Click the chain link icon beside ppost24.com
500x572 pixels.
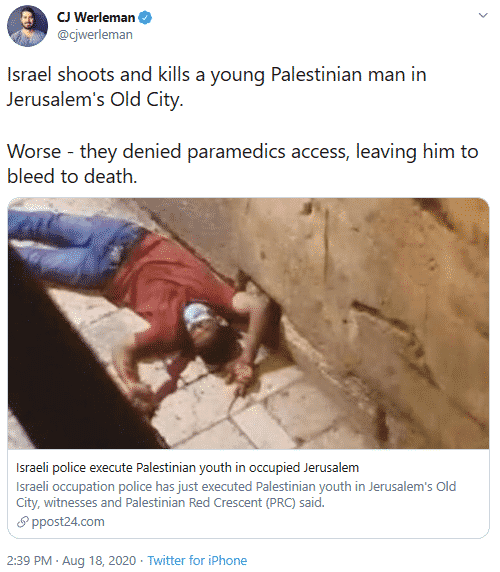[x=23, y=522]
